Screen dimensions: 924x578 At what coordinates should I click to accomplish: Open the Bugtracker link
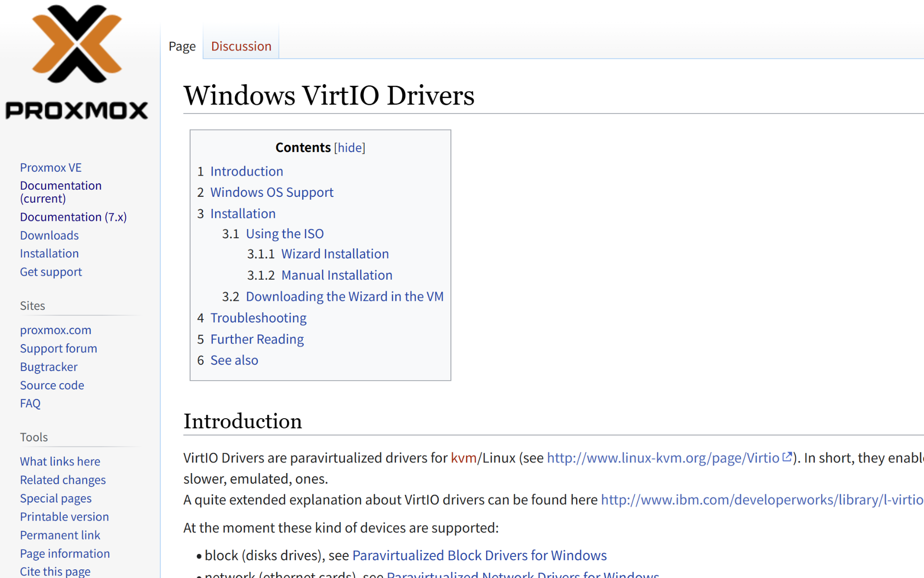pos(49,367)
